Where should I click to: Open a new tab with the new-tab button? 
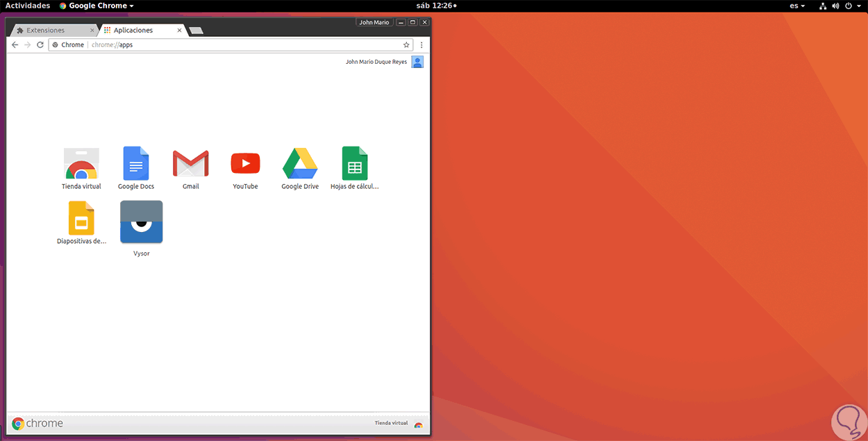point(196,31)
